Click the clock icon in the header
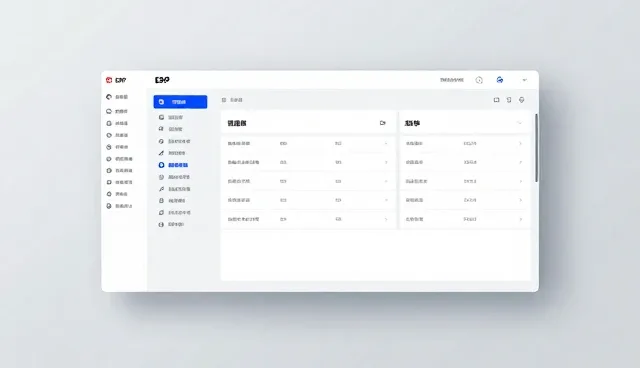The height and width of the screenshot is (368, 640). (479, 80)
